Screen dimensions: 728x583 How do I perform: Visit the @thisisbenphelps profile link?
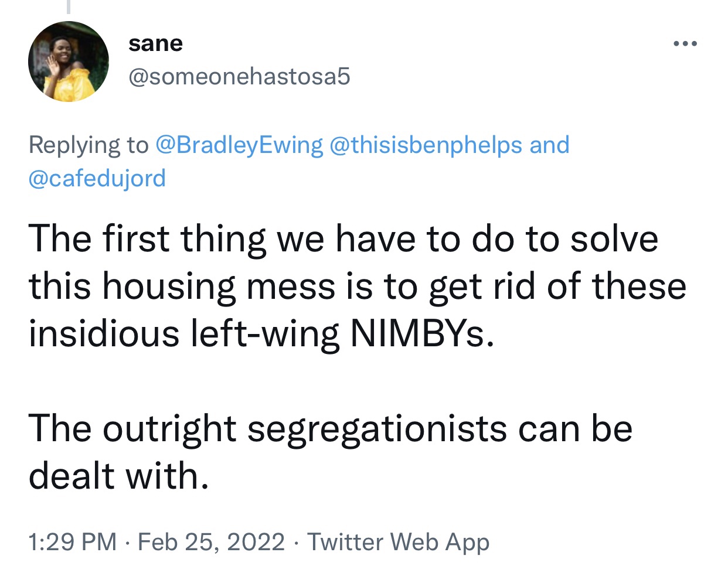point(426,145)
